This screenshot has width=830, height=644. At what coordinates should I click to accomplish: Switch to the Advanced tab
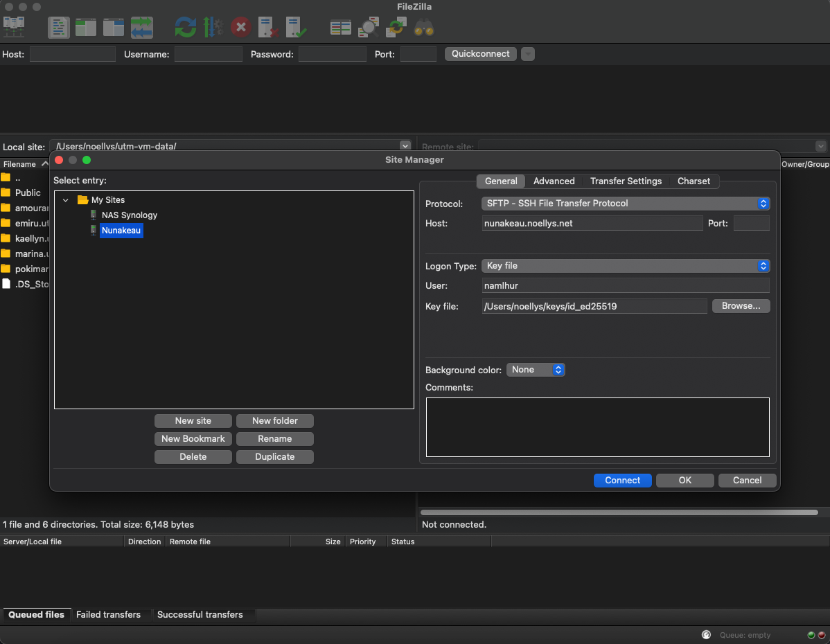[x=554, y=181]
